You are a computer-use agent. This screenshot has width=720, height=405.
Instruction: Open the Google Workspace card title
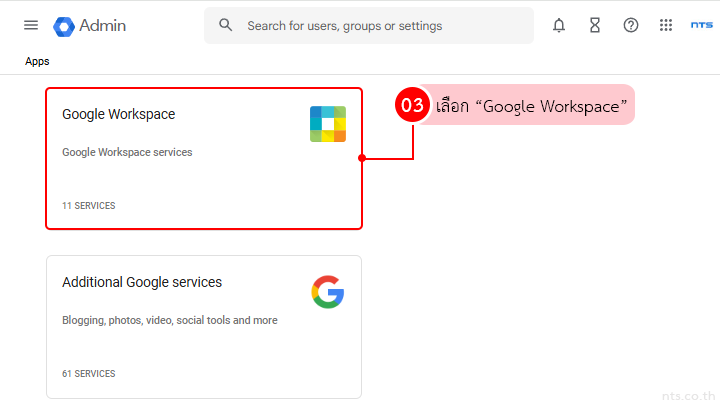(x=118, y=114)
